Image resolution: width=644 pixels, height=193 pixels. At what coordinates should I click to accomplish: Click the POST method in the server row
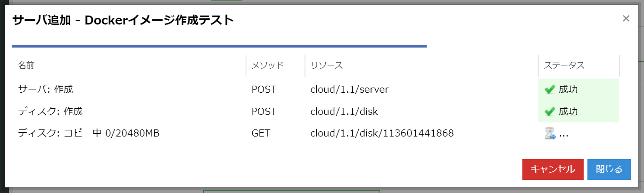click(x=264, y=89)
